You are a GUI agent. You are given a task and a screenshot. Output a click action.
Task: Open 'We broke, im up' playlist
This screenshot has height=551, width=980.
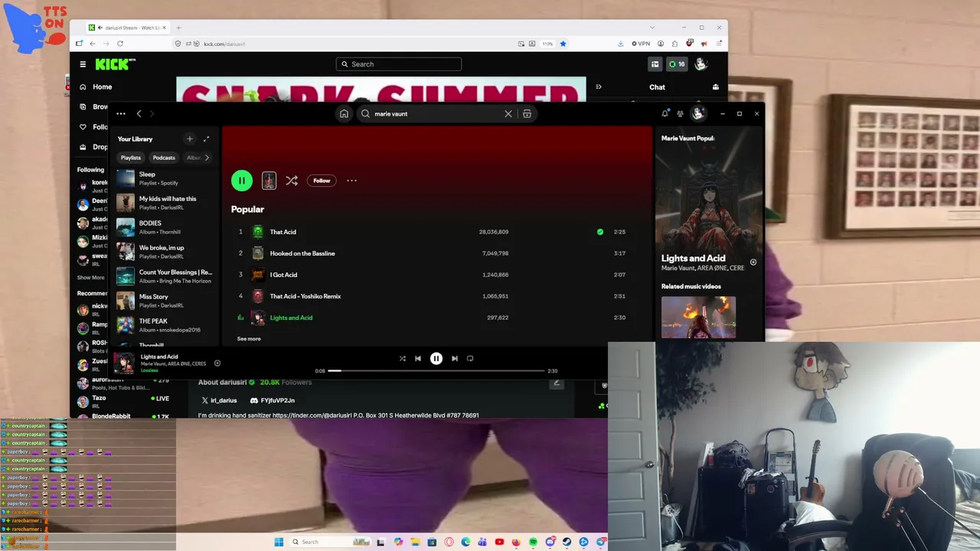[x=166, y=252]
